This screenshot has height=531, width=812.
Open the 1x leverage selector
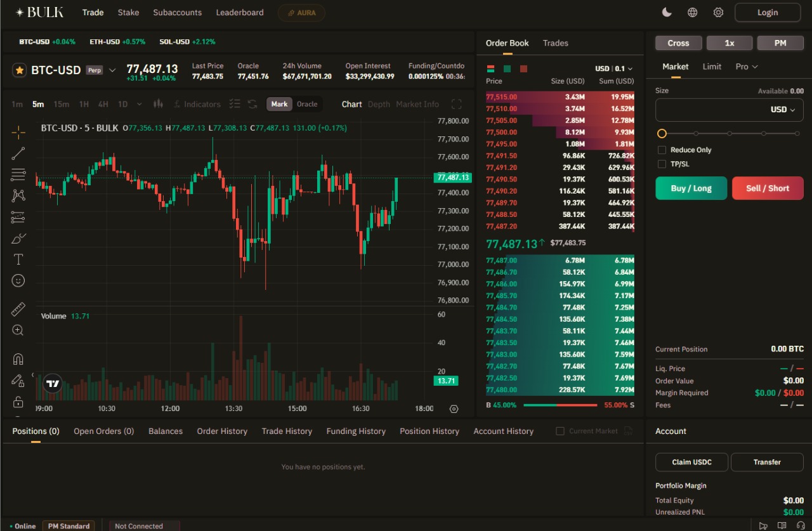(730, 43)
